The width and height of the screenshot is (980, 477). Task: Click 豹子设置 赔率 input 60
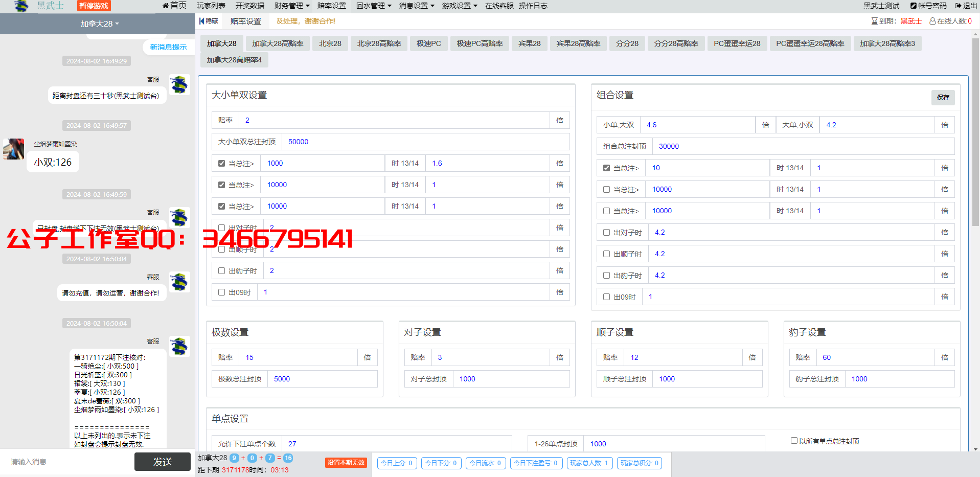click(x=875, y=357)
